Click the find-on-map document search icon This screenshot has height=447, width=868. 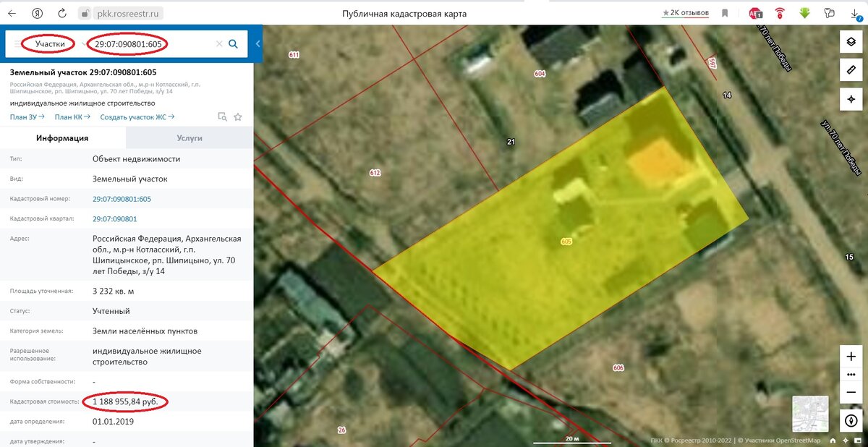[x=223, y=116]
